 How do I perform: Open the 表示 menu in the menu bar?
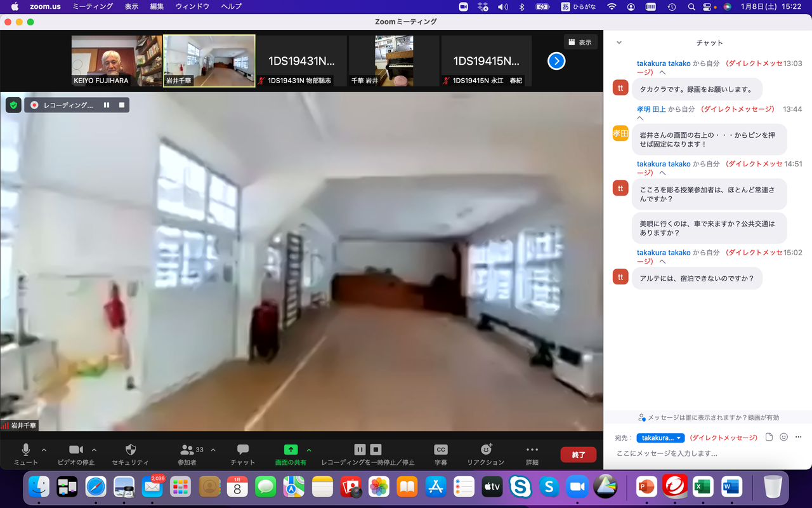click(x=131, y=6)
